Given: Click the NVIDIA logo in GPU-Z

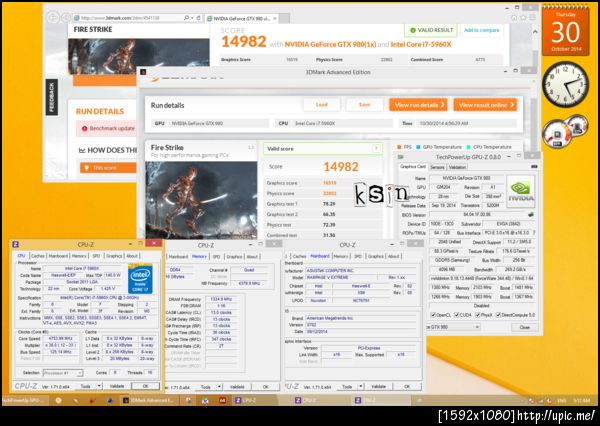Looking at the screenshot, I should tap(521, 191).
